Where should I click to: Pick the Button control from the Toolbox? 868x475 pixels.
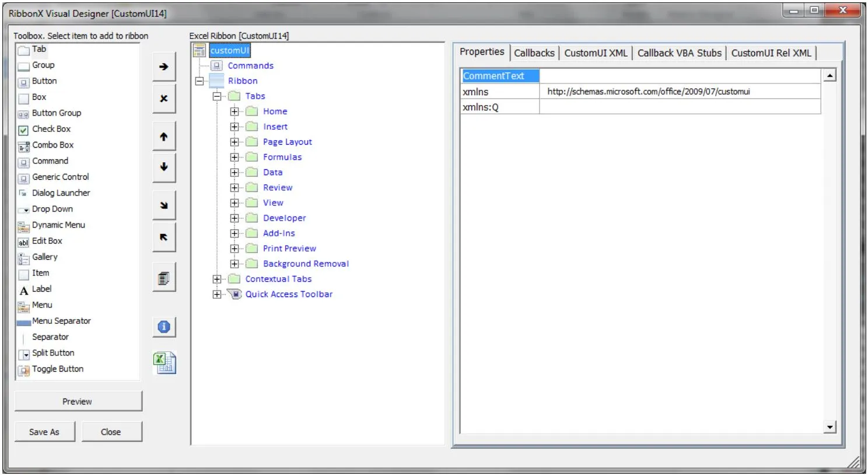tap(44, 81)
